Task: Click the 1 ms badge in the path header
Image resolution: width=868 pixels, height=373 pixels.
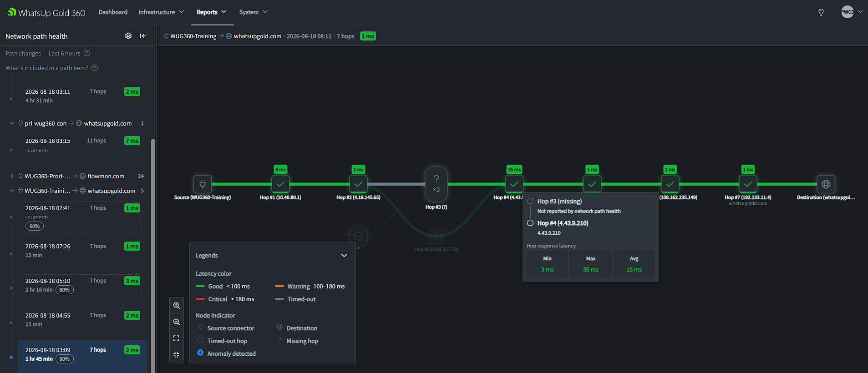Action: 368,36
